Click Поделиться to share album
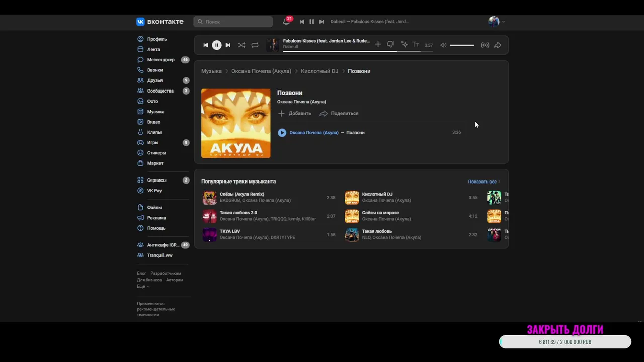 click(x=339, y=113)
